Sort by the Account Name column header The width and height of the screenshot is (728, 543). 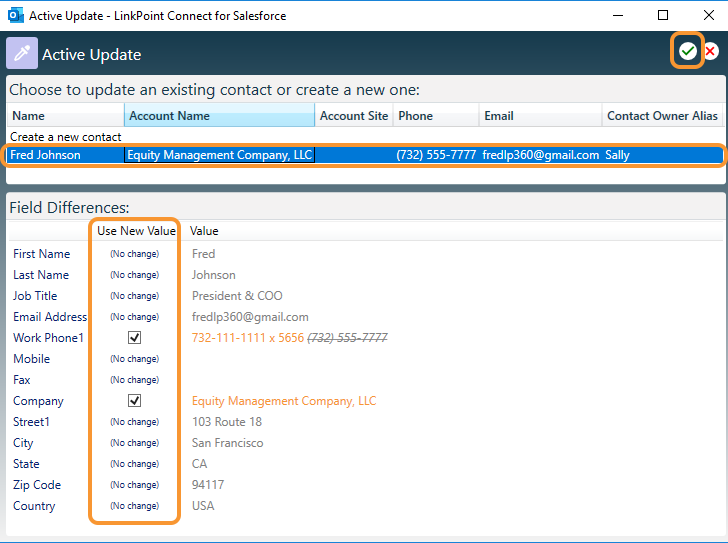(x=219, y=116)
